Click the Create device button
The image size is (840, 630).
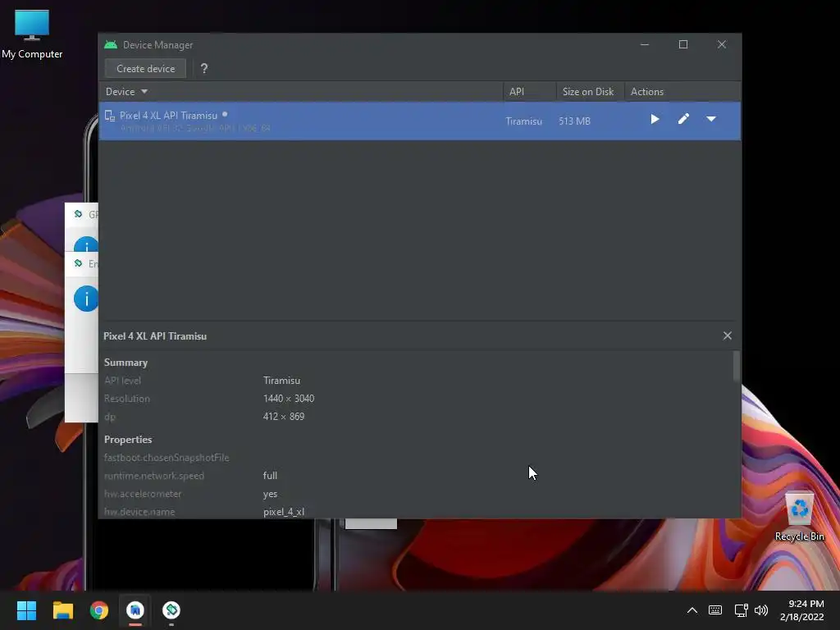coord(146,69)
